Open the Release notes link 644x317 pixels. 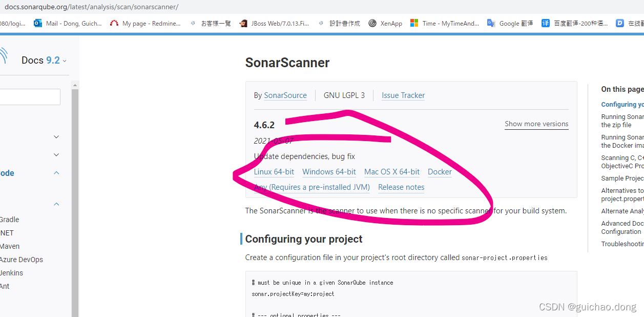tap(401, 187)
